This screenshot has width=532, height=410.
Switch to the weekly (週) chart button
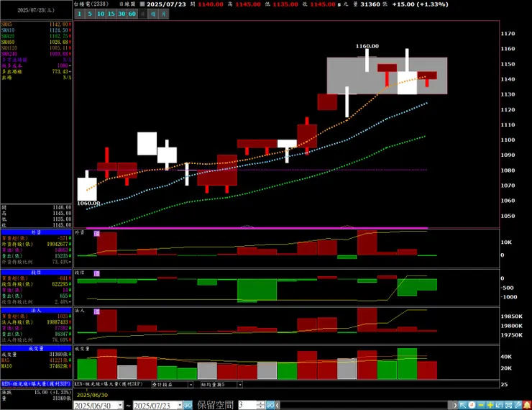[153, 14]
